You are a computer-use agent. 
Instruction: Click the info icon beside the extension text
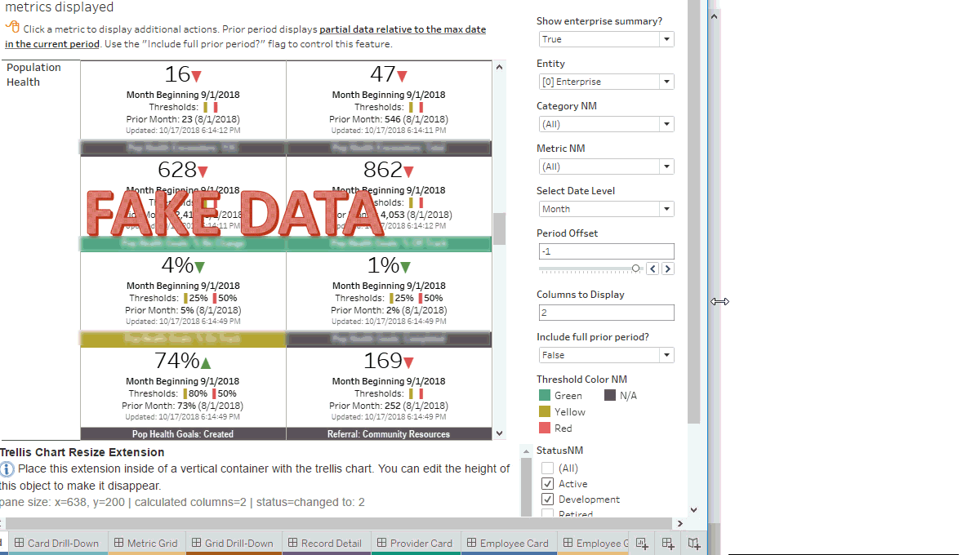(x=7, y=469)
